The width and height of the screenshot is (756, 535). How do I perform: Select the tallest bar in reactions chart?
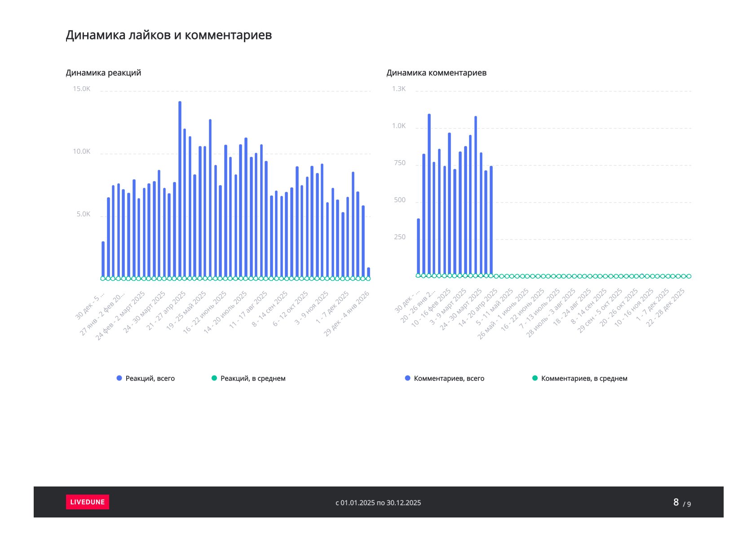[x=180, y=189]
